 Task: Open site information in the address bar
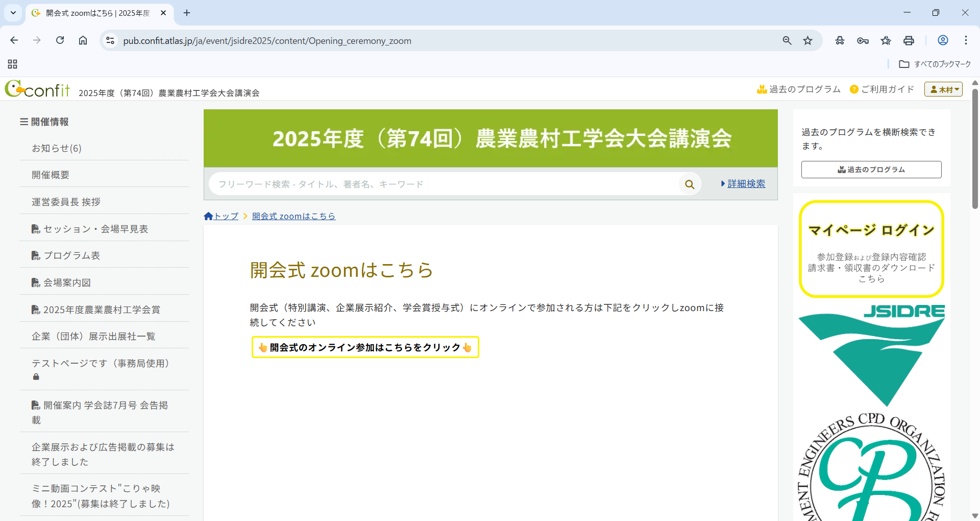[x=110, y=40]
